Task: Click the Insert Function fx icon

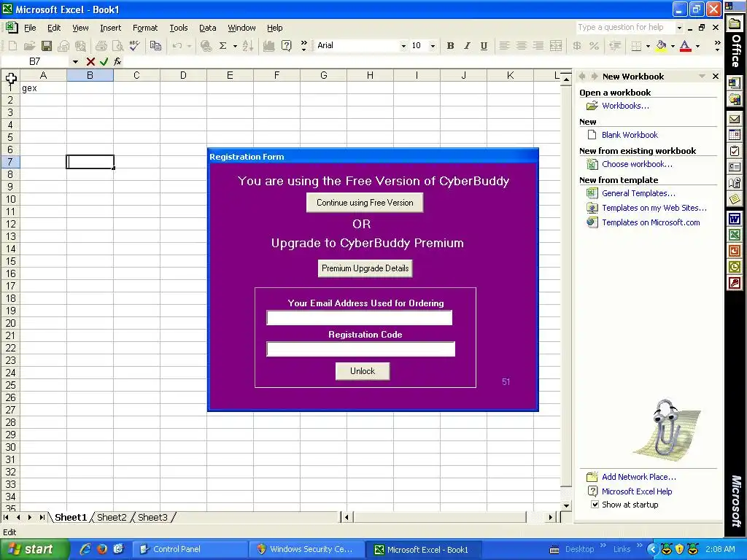Action: coord(117,61)
